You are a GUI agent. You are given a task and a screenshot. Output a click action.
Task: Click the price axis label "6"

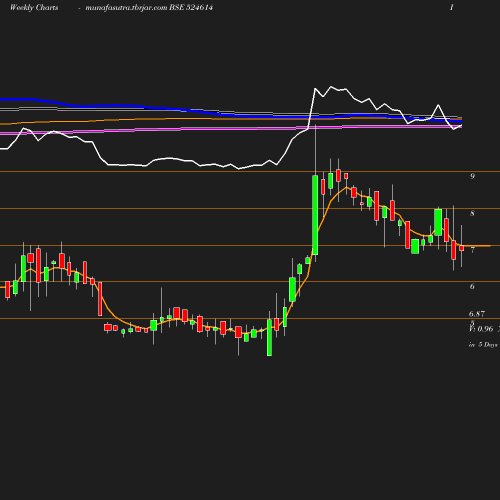472,286
